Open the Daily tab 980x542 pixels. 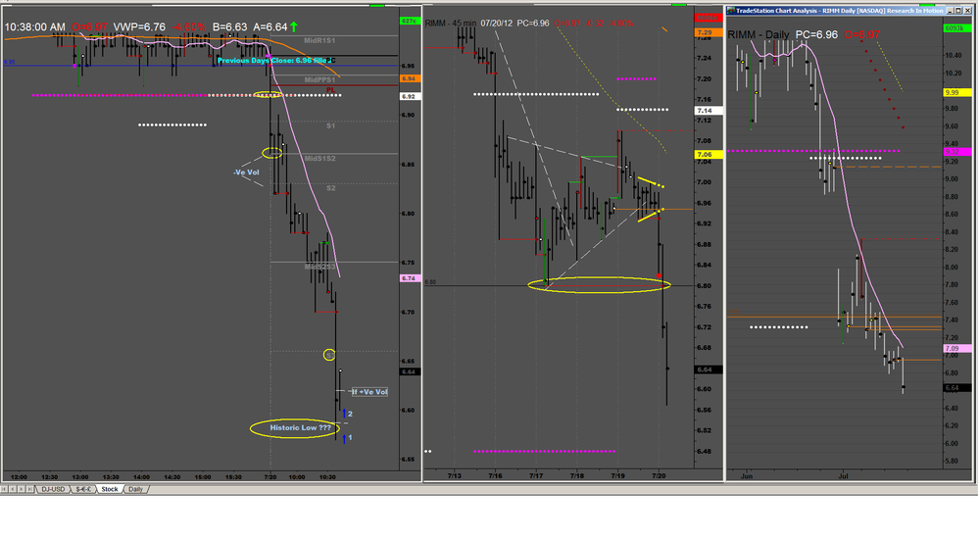coord(135,489)
